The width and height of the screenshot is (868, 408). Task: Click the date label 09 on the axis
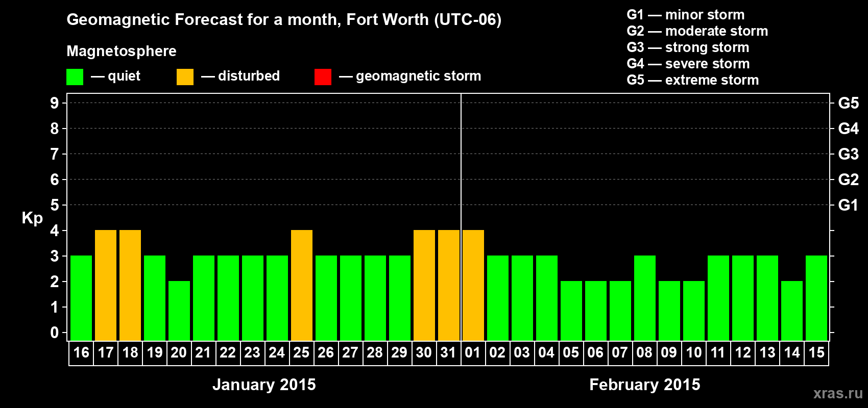(669, 353)
